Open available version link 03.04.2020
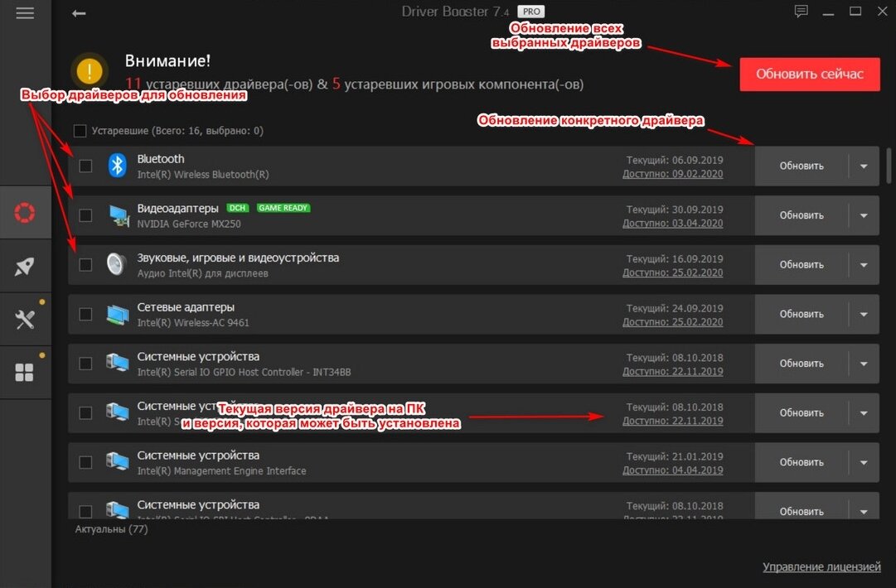This screenshot has height=588, width=896. 672,224
